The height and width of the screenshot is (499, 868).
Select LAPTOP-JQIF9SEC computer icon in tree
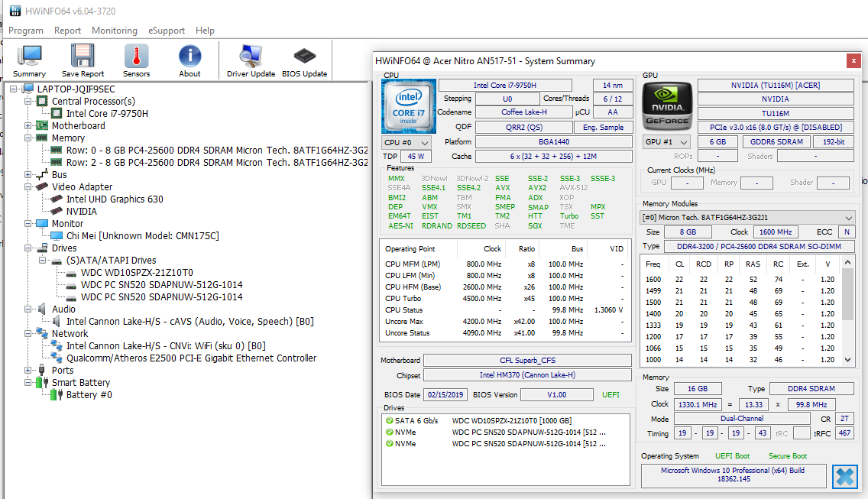click(28, 89)
